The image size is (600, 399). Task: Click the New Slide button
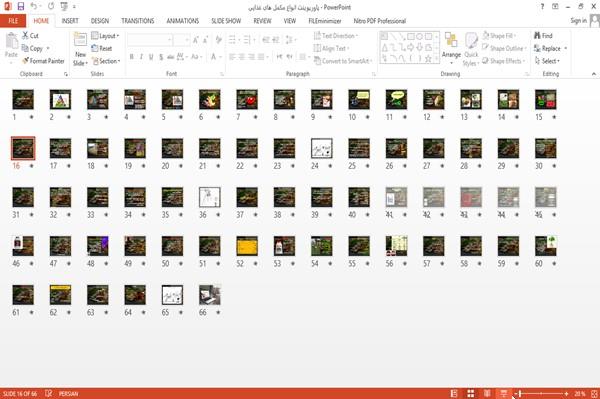coord(80,49)
